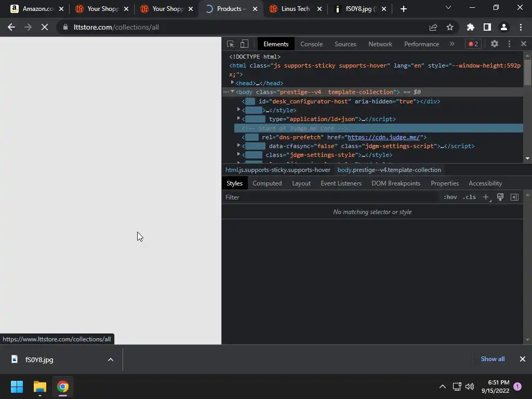Switch to the Sources tab
The image size is (532, 399).
tap(345, 44)
